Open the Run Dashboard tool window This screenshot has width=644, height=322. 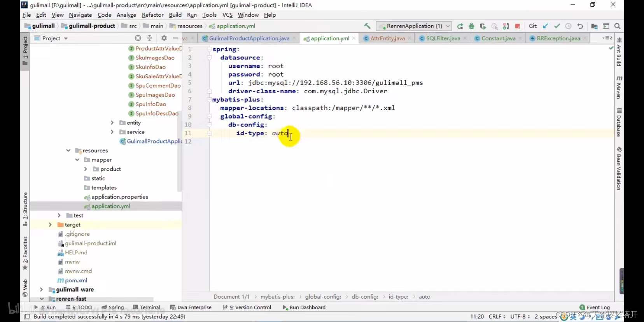304,307
